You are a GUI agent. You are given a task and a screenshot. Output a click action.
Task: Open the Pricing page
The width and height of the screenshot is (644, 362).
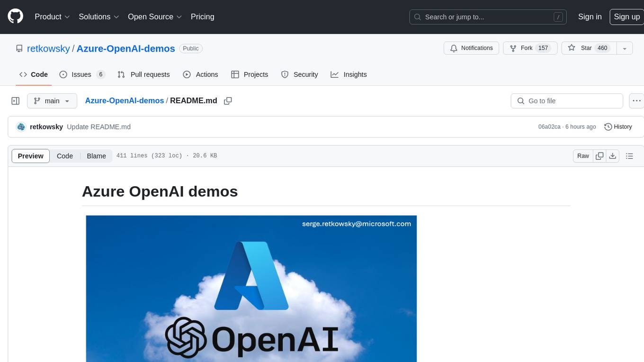pyautogui.click(x=202, y=17)
